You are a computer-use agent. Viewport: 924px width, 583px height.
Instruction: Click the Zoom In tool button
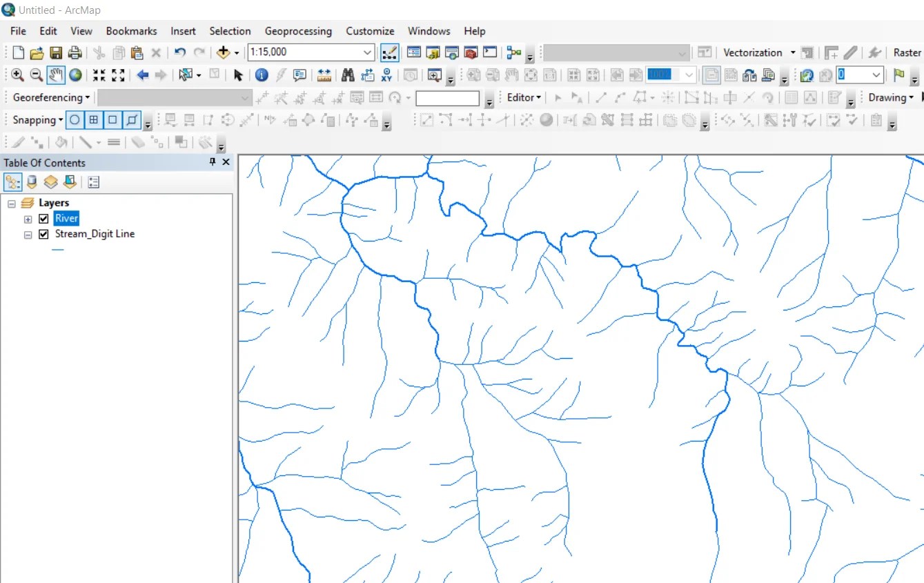point(15,75)
